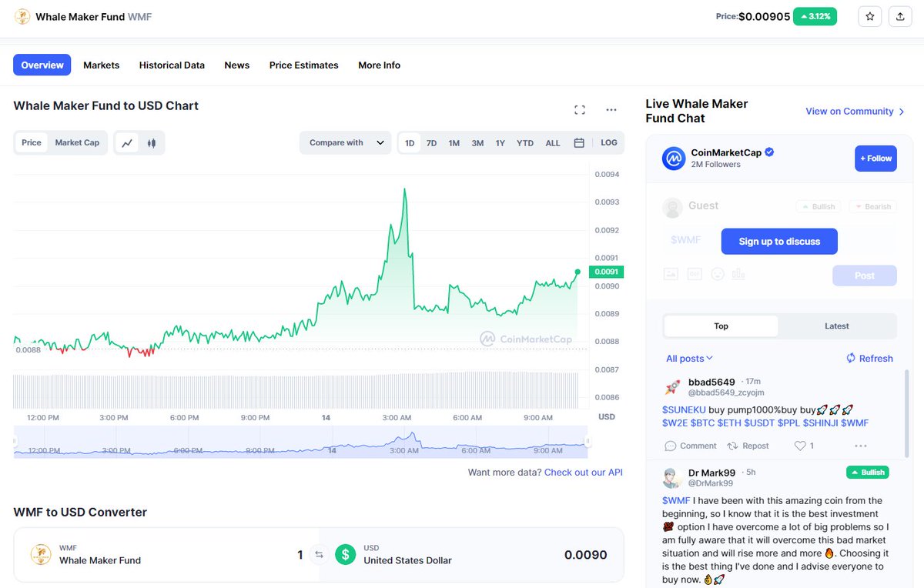Viewport: 924px width, 588px height.
Task: Click the CoinMarketCap avatar in chat panel
Action: pos(674,159)
